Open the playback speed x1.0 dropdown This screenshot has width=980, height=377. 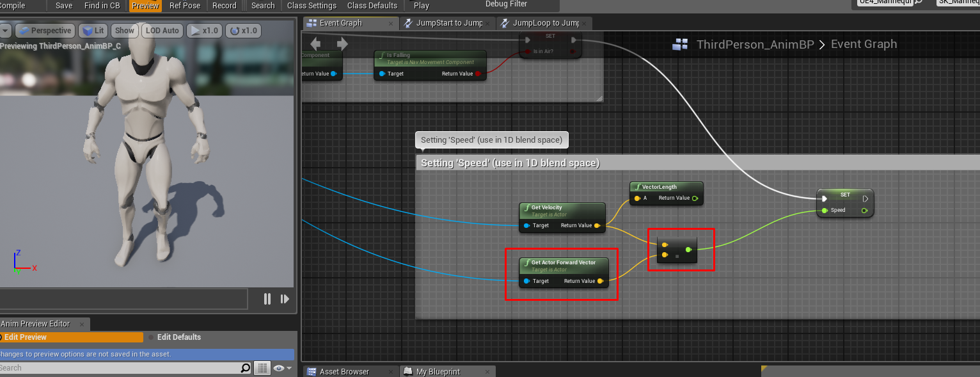tap(204, 31)
